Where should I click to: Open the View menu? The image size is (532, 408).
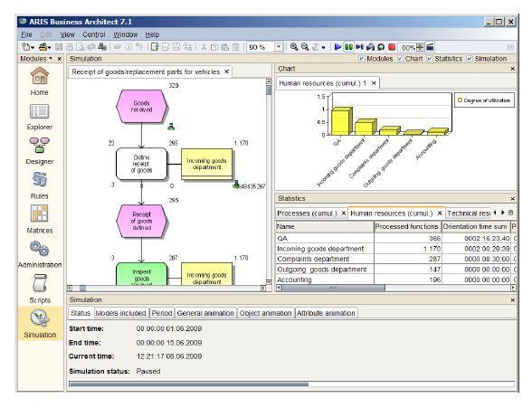(68, 34)
